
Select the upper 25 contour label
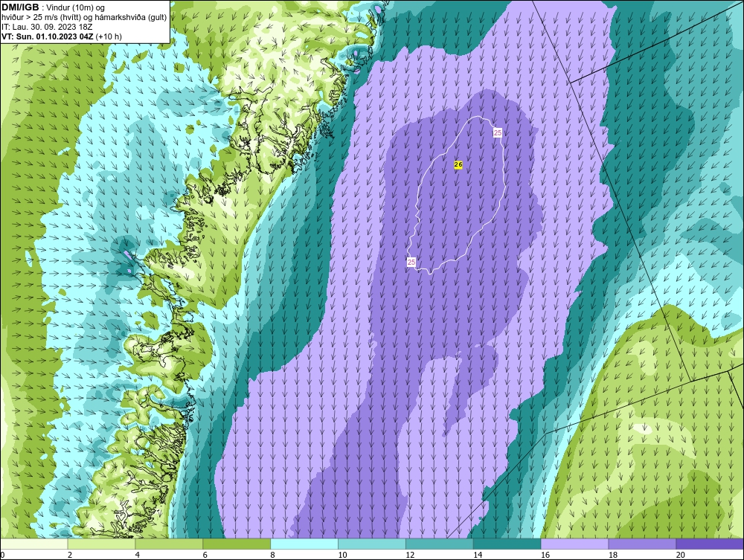click(497, 133)
